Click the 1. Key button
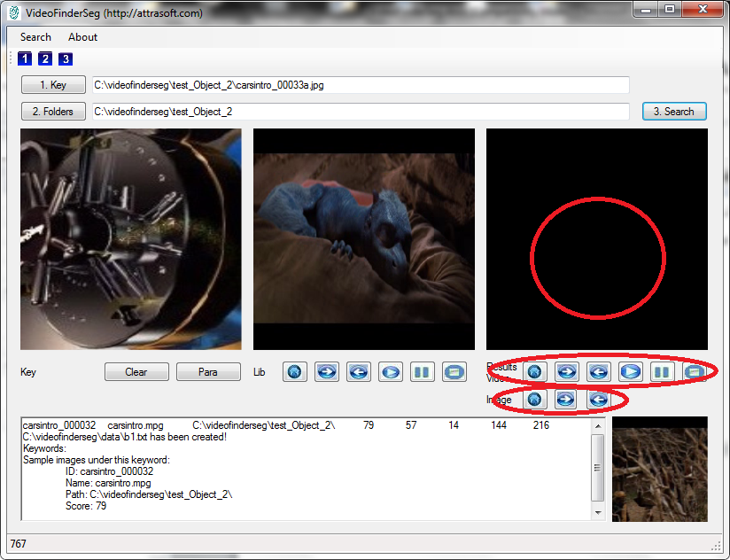The height and width of the screenshot is (560, 730). 53,85
